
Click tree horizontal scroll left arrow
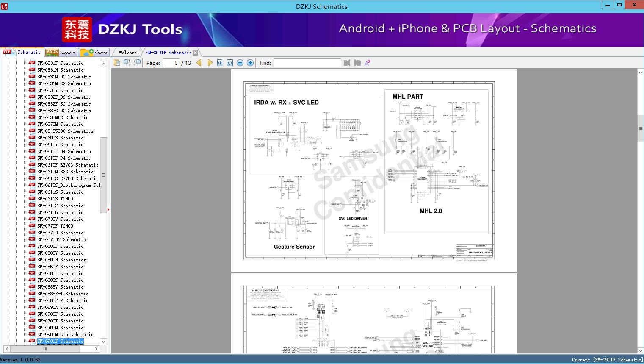click(6, 349)
